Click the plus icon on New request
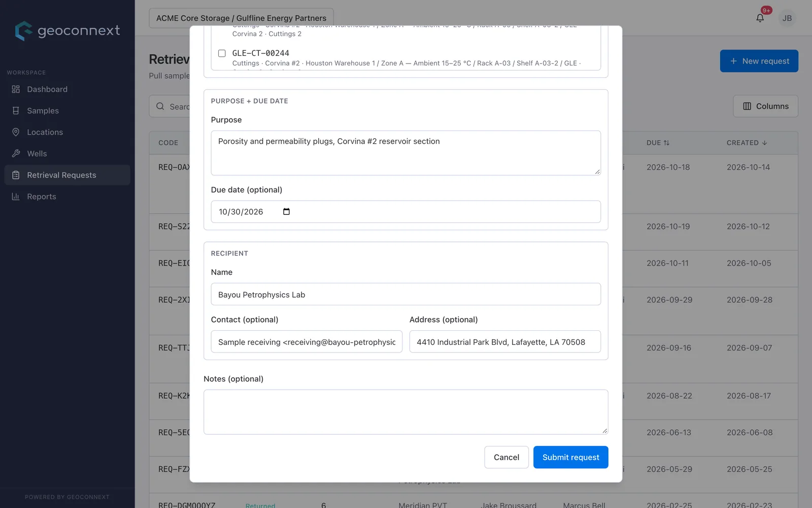812x508 pixels. (x=733, y=61)
